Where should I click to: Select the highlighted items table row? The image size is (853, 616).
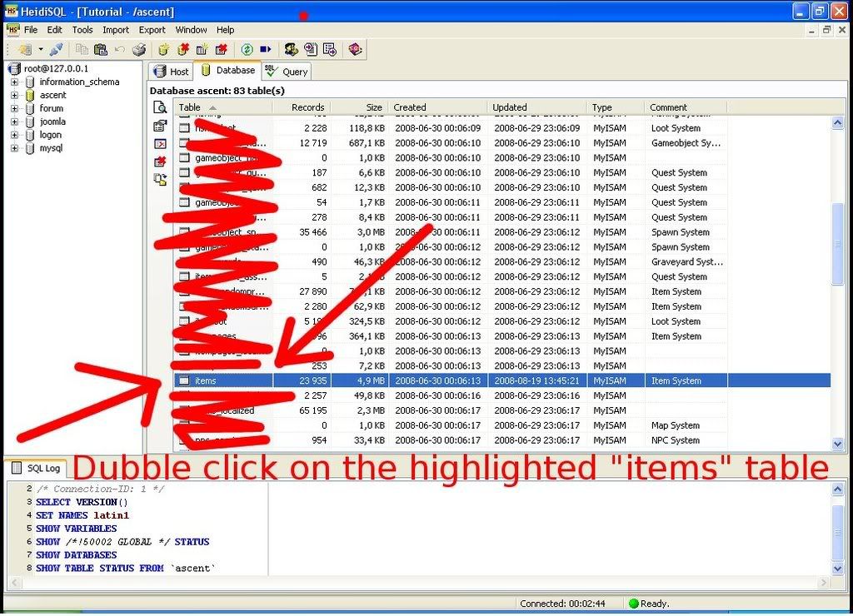502,380
